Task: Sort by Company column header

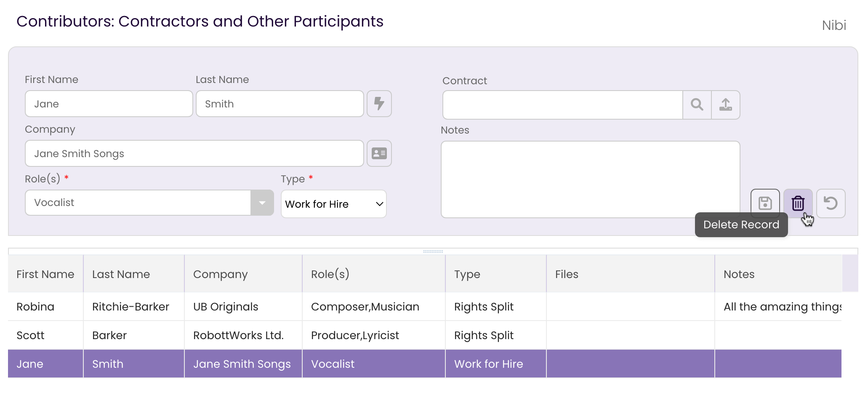Action: click(243, 274)
